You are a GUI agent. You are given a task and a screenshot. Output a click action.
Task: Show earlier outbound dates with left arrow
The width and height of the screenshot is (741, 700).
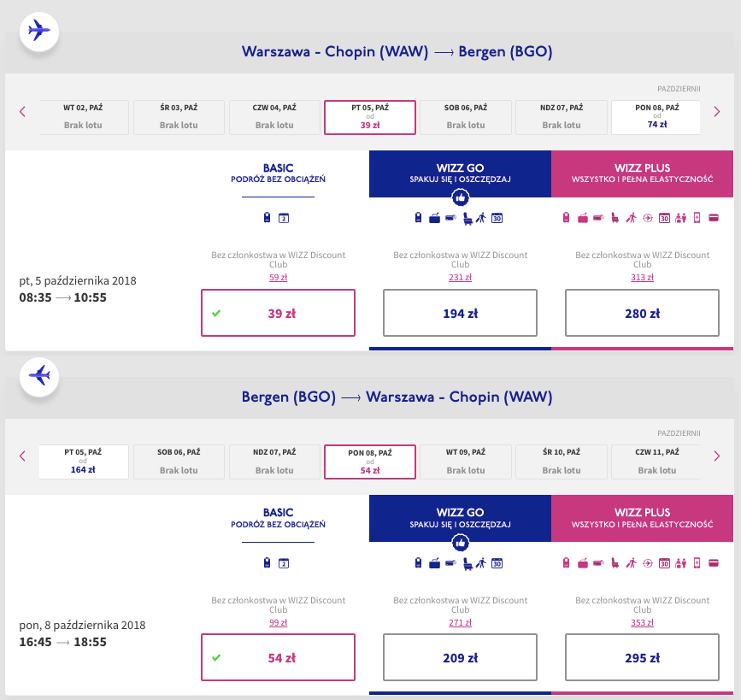tap(23, 111)
